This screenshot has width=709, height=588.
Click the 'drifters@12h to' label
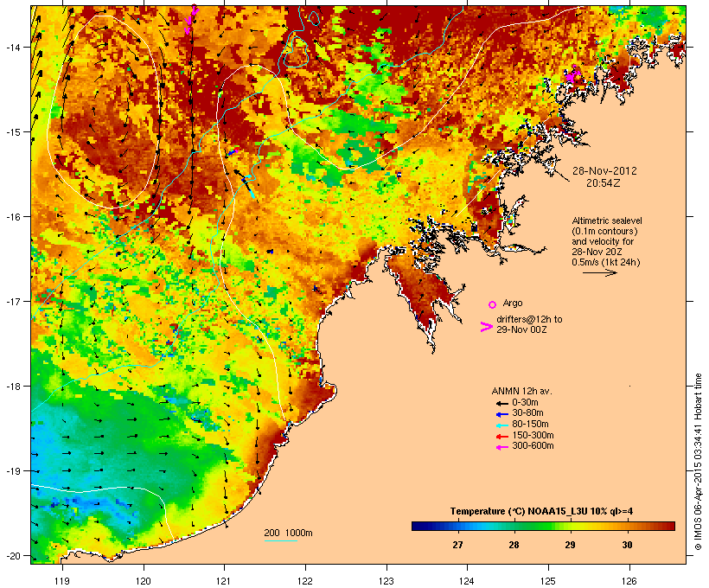[529, 319]
